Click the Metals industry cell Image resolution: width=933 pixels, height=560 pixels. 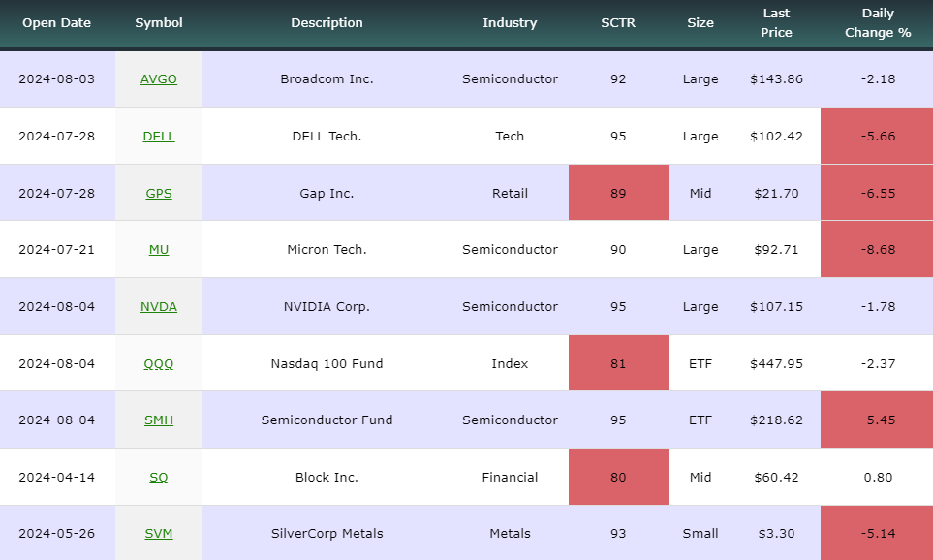[510, 534]
